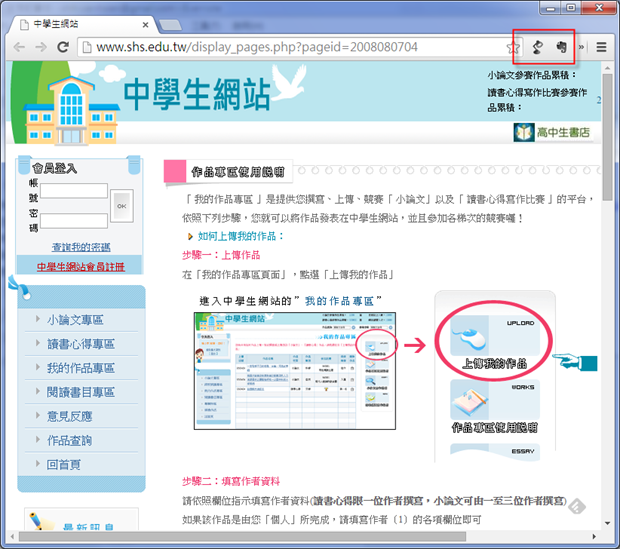Maximize the browser window

click(571, 8)
